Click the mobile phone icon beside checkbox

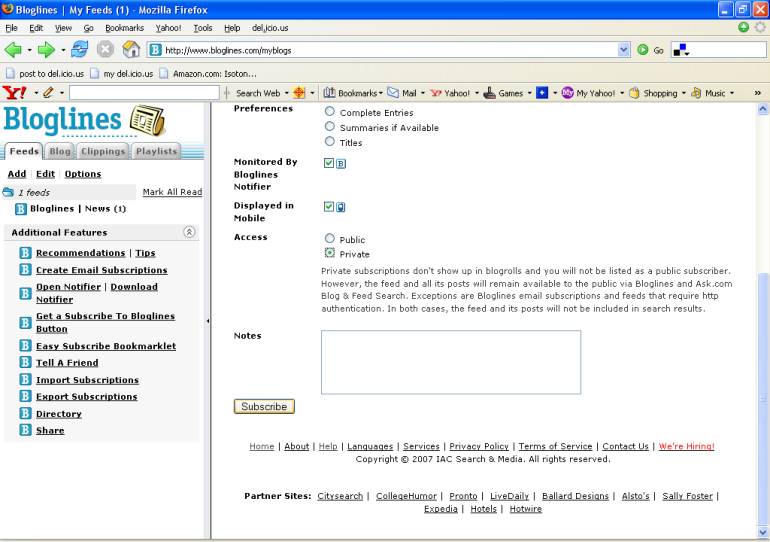[341, 207]
